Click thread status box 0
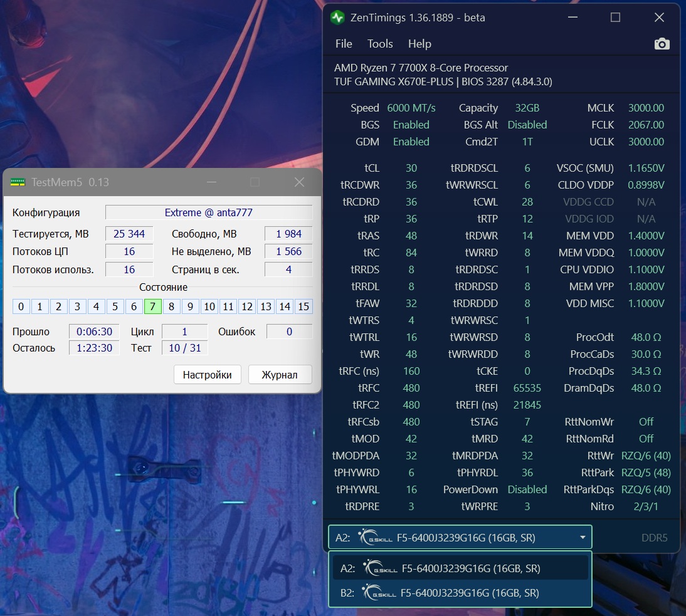The height and width of the screenshot is (616, 686). (x=21, y=306)
